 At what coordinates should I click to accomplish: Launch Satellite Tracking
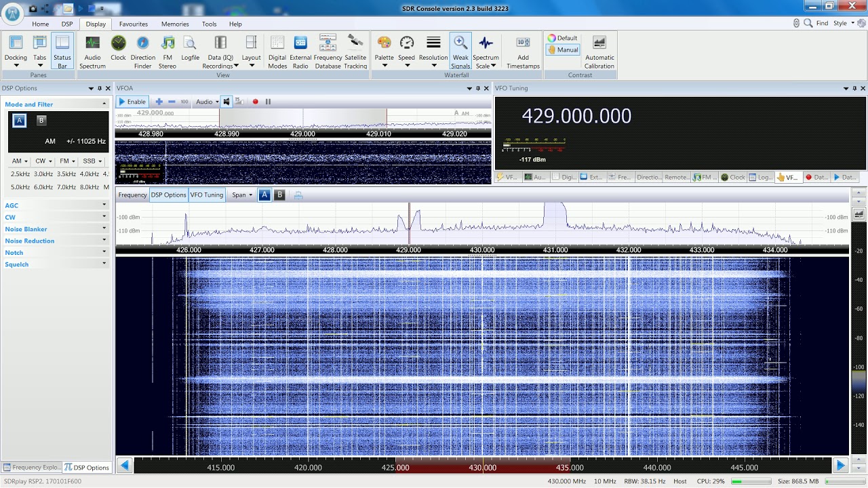[355, 51]
